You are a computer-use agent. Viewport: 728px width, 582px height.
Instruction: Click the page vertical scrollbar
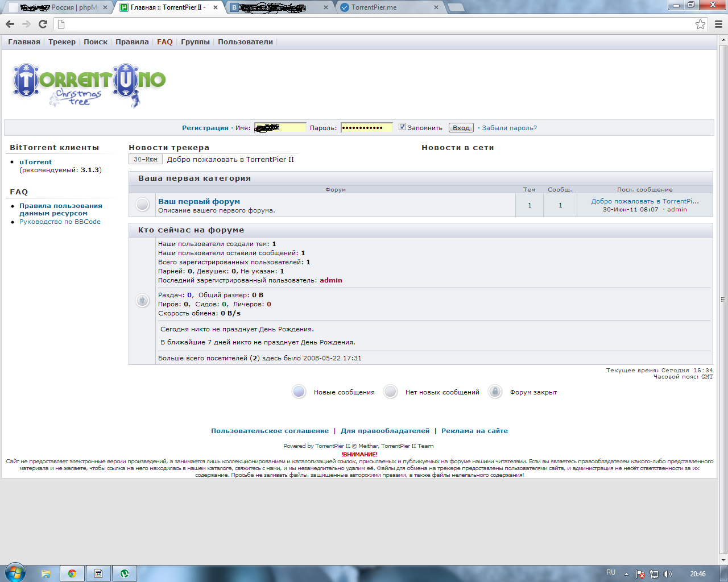723,298
